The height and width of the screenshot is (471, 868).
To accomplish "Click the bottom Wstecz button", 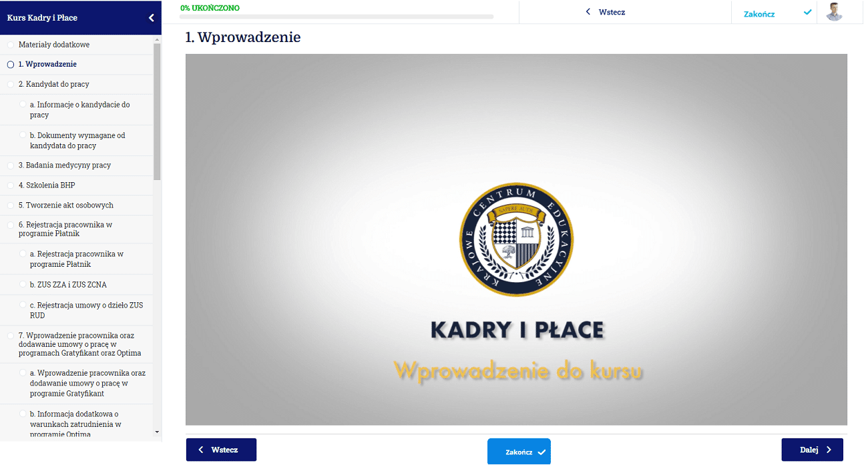I will 221,450.
